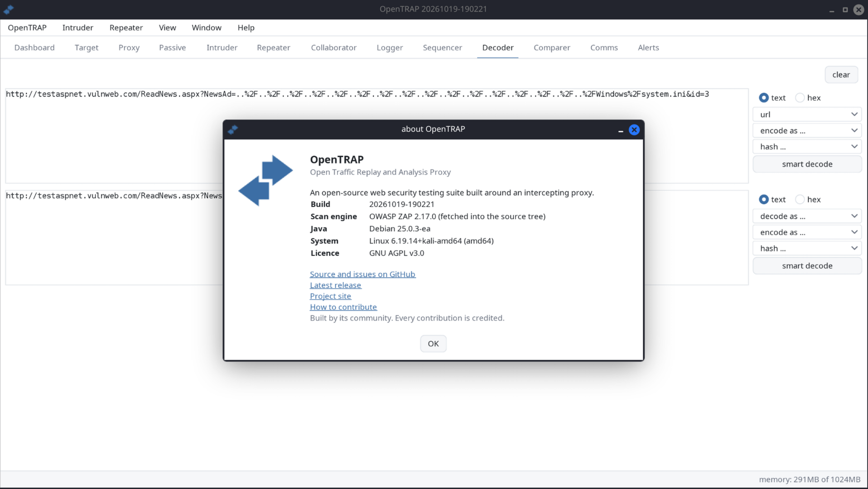Image resolution: width=868 pixels, height=489 pixels.
Task: Close the about OpenTRAP dialog
Action: (634, 130)
